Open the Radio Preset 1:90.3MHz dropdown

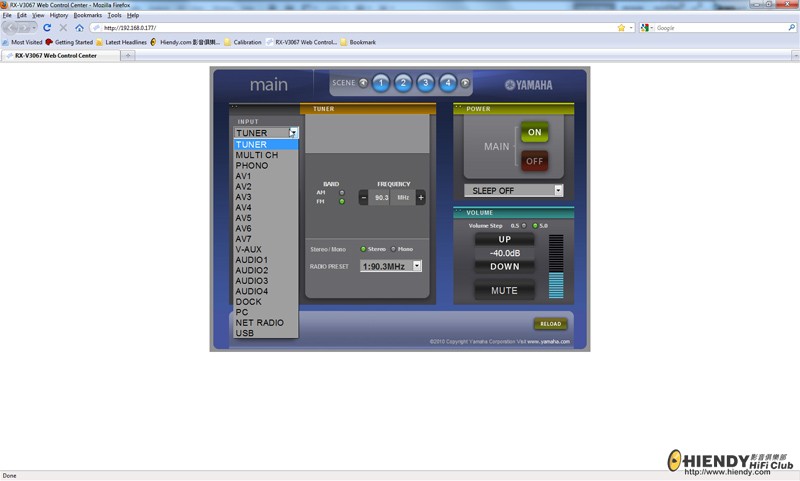(x=391, y=266)
